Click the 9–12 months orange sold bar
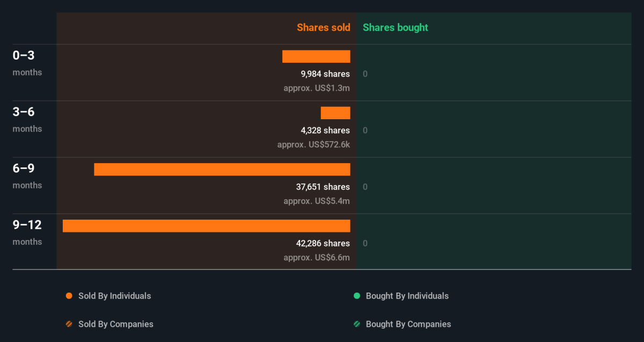 point(207,225)
